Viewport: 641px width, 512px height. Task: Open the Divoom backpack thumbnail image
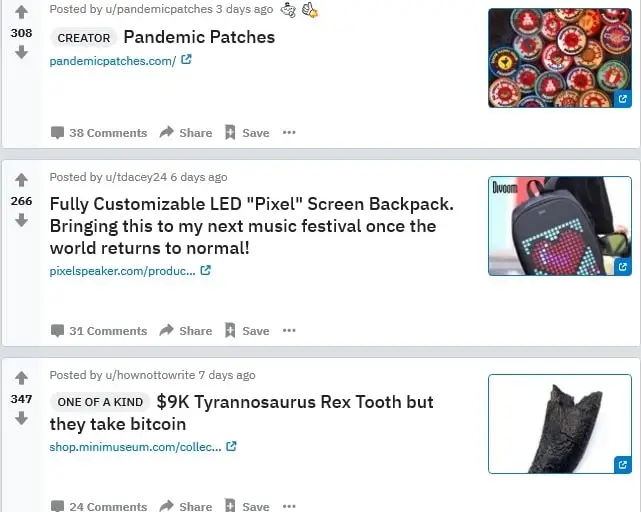(x=560, y=226)
